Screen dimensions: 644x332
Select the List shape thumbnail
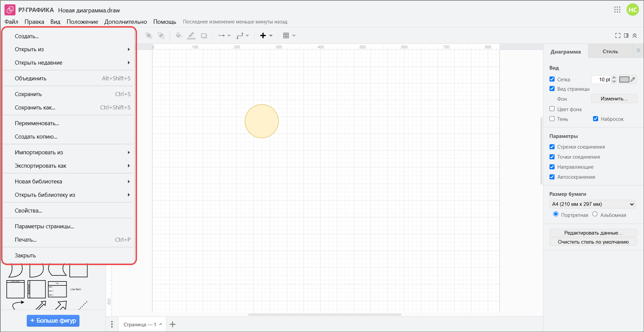pyautogui.click(x=57, y=289)
